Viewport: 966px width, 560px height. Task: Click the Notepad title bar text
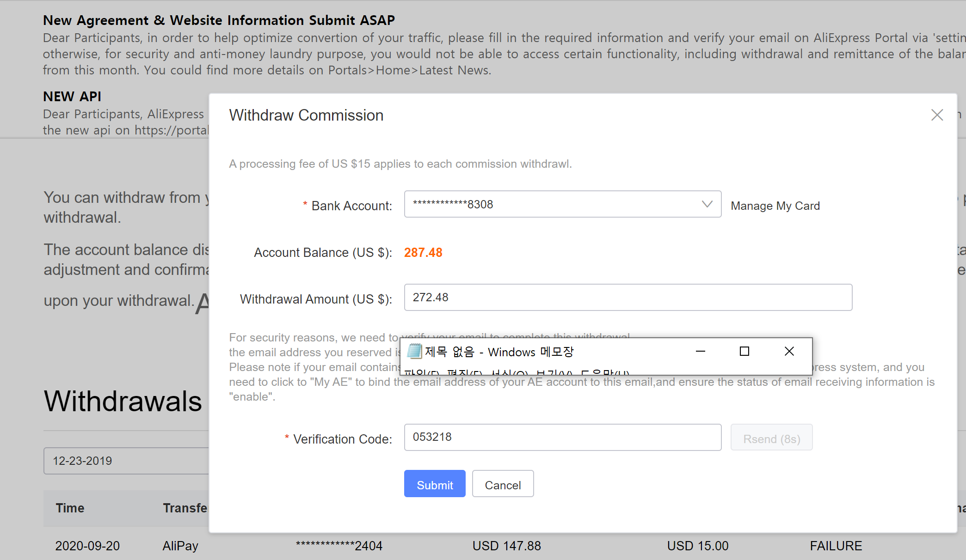pyautogui.click(x=499, y=352)
